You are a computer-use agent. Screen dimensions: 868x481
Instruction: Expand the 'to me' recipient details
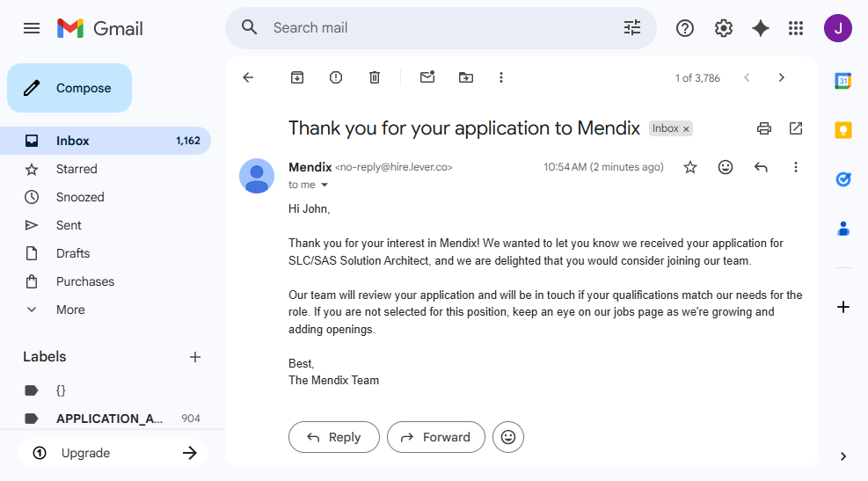pos(325,186)
